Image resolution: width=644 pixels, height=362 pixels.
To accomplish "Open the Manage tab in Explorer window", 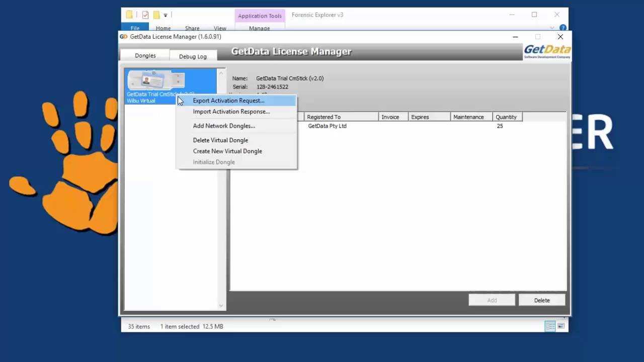I will (x=260, y=28).
